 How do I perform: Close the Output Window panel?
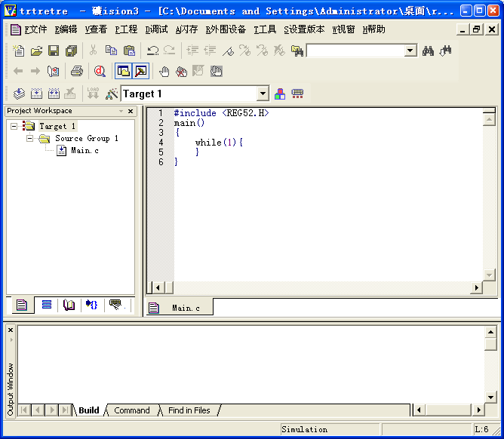click(x=11, y=330)
